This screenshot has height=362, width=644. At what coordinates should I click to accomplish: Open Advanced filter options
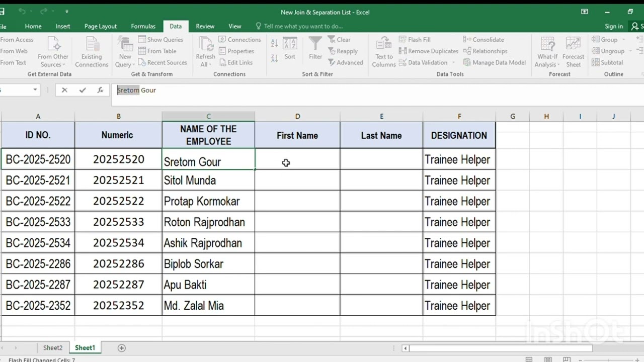click(x=345, y=63)
